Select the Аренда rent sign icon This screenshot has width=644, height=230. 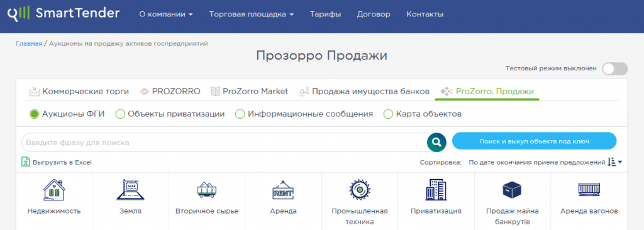click(x=284, y=190)
